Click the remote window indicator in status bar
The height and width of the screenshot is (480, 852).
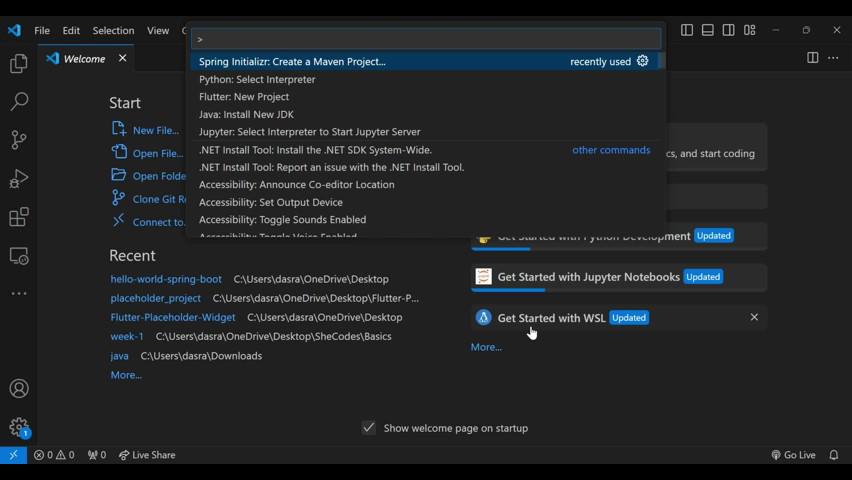13,455
